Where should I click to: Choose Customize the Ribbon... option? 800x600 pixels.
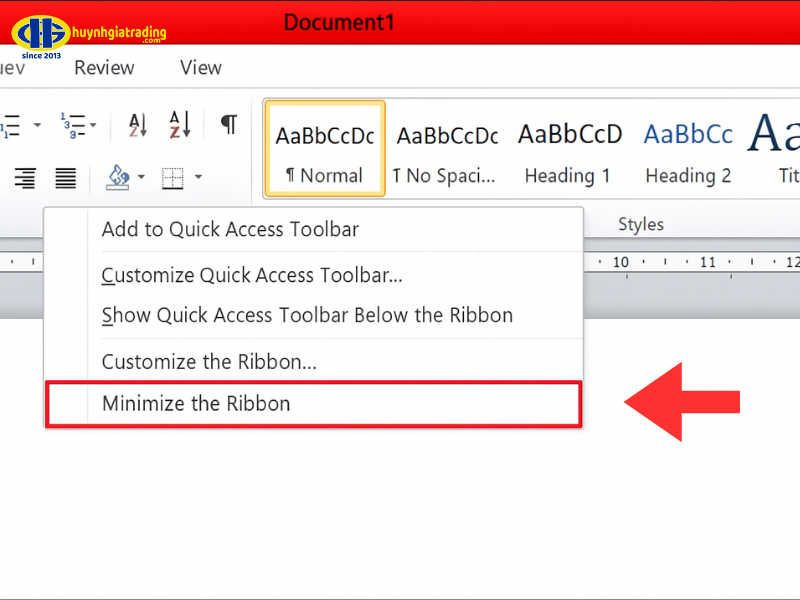[209, 362]
